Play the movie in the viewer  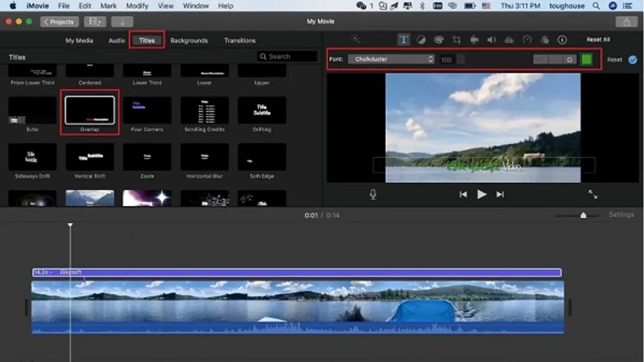click(481, 194)
